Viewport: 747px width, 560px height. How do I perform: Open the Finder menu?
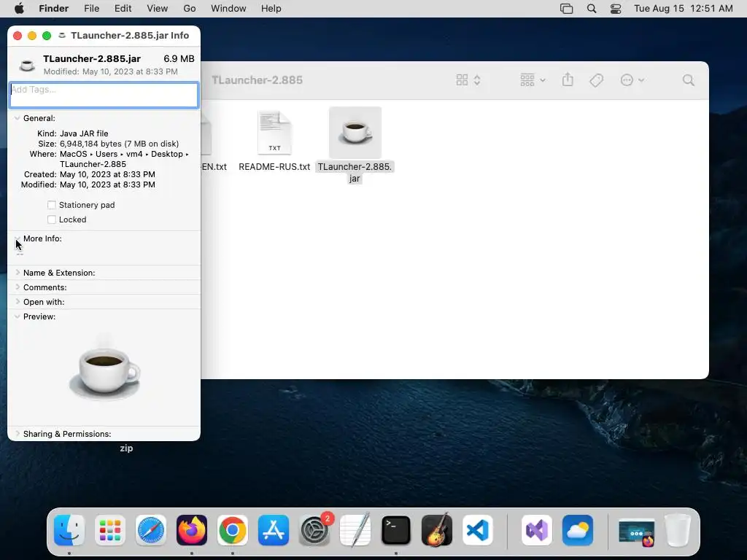point(53,9)
